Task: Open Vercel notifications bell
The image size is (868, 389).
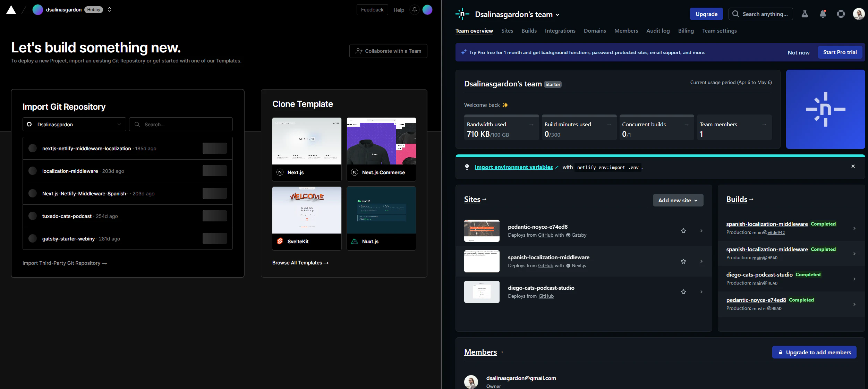Action: [415, 10]
